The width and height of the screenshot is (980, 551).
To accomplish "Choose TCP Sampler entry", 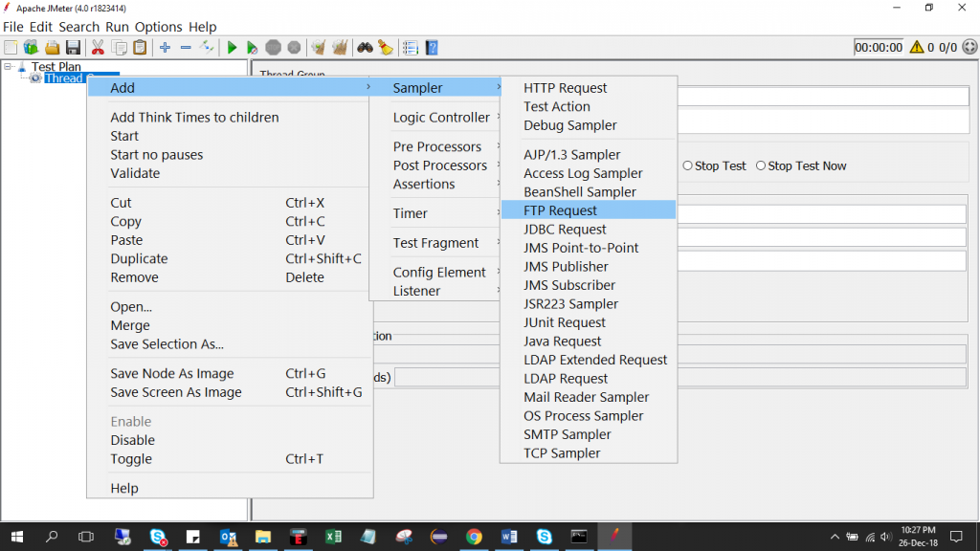I will [x=589, y=453].
